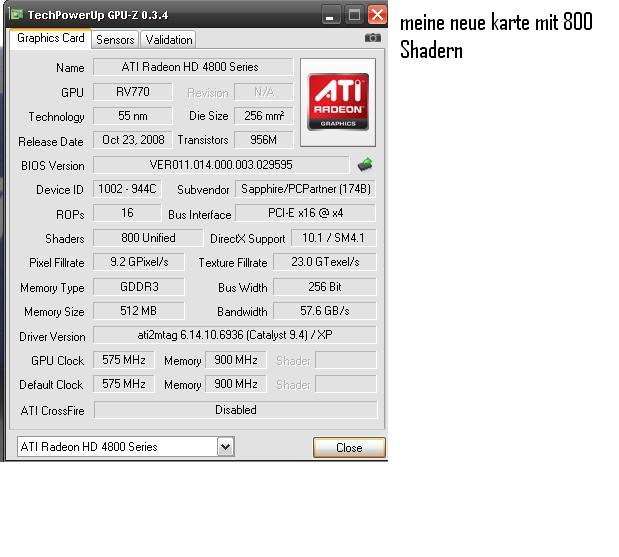
Task: Click the Default Clock value 575 MHz
Action: click(x=124, y=384)
